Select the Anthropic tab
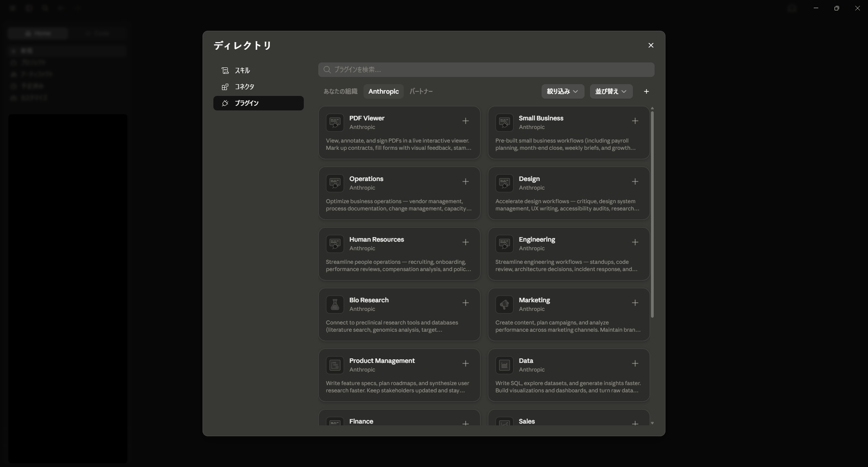 point(383,91)
